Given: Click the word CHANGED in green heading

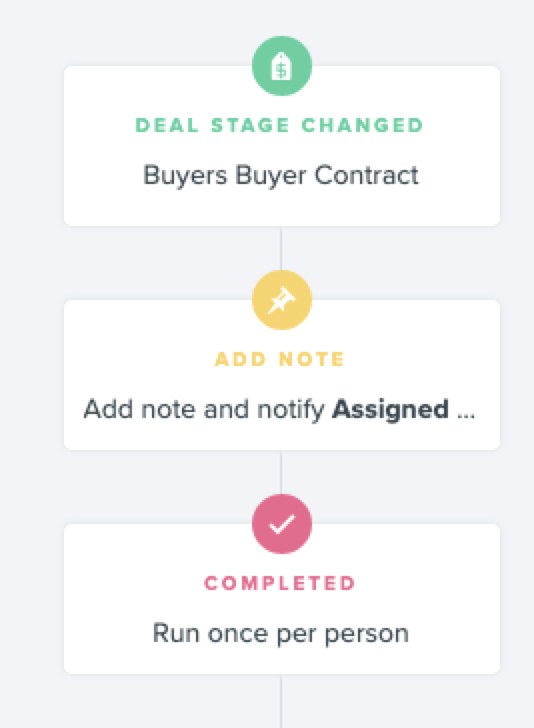Looking at the screenshot, I should [x=362, y=125].
